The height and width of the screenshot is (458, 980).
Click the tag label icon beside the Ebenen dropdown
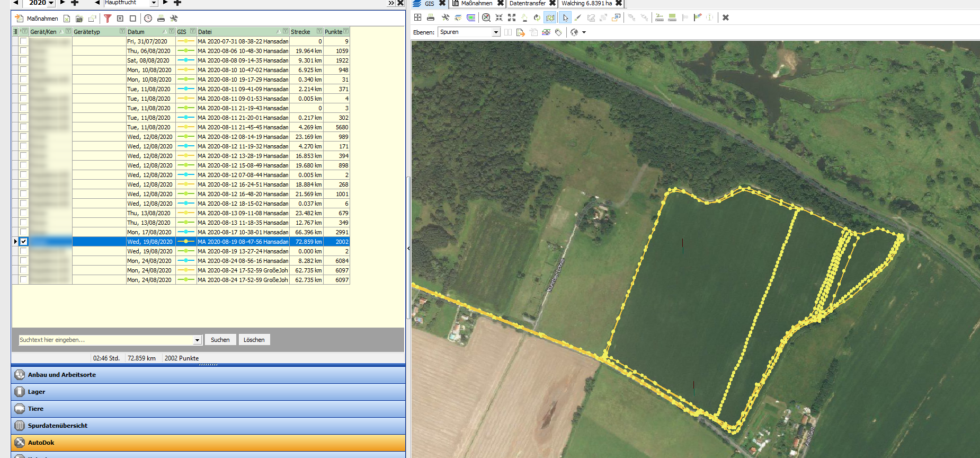(x=558, y=32)
